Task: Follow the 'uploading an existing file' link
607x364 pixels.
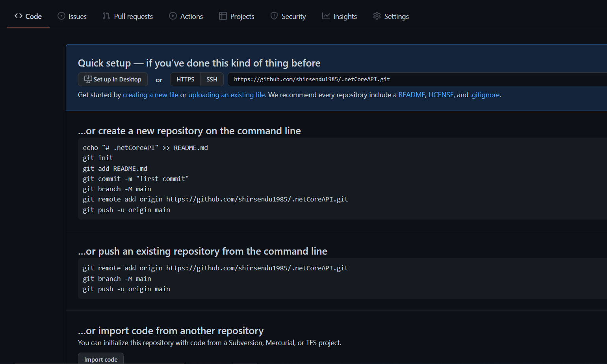Action: tap(226, 95)
